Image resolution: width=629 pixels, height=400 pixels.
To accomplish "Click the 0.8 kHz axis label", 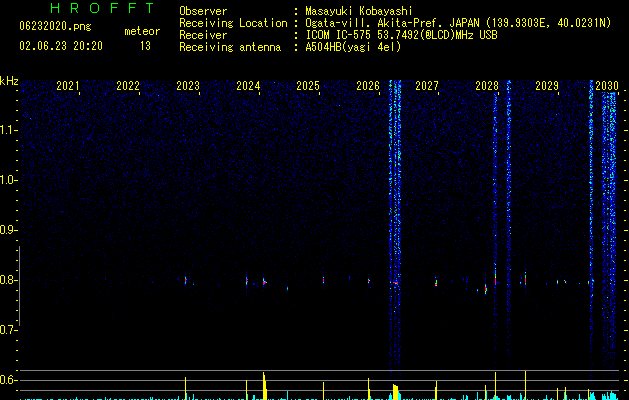I will click(8, 280).
